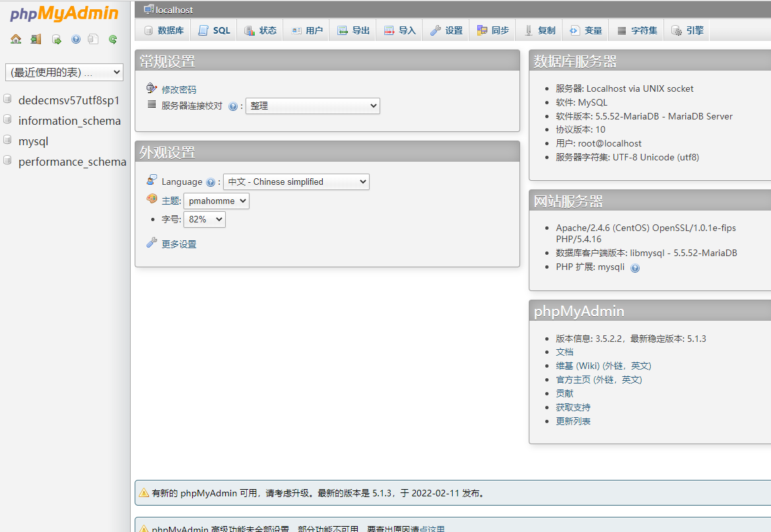Open the Language dropdown showing 中文

(296, 182)
